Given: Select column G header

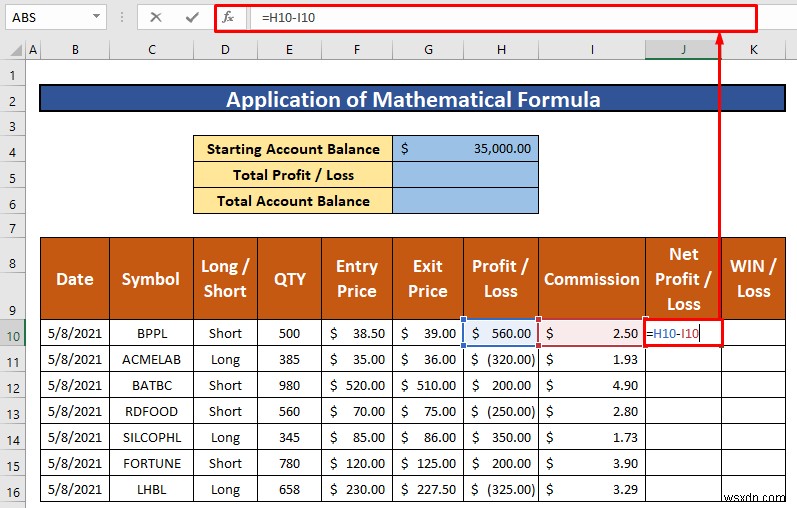Looking at the screenshot, I should point(428,50).
